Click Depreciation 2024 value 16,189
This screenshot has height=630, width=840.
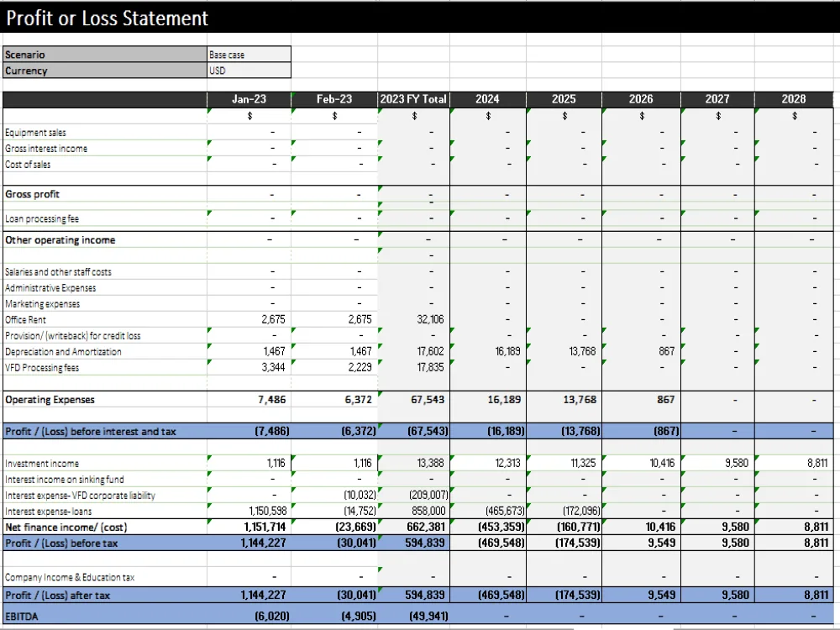coord(507,351)
